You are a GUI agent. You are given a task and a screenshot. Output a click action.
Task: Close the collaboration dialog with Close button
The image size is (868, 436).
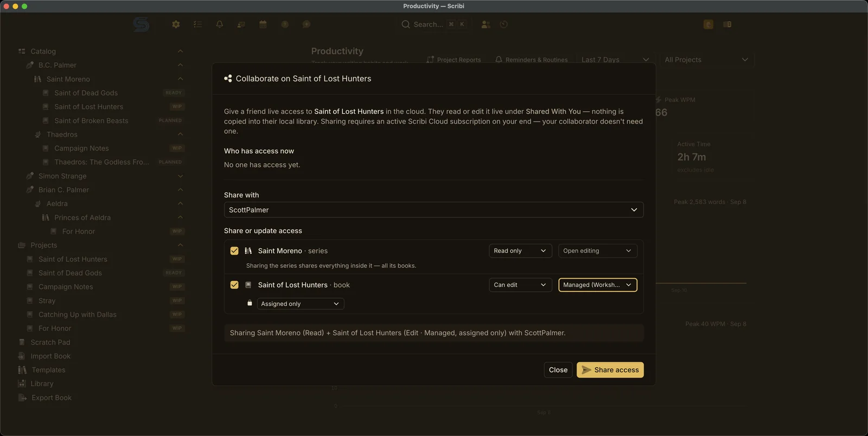coord(558,370)
